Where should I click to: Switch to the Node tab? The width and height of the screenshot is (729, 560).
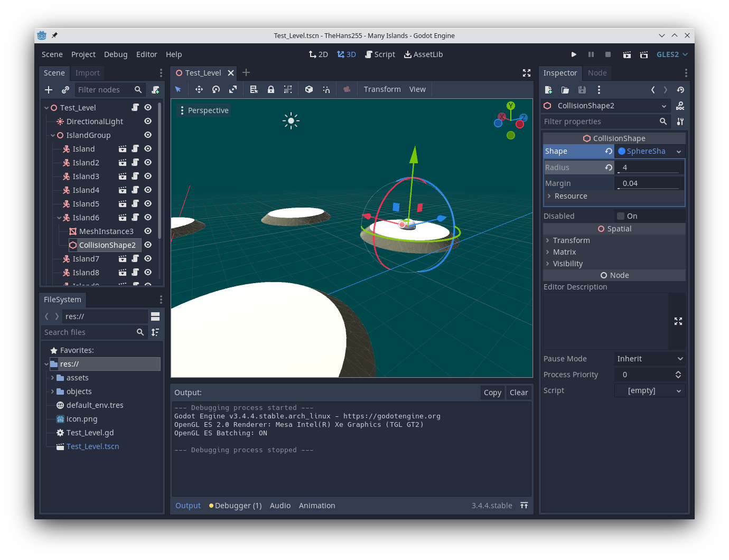pyautogui.click(x=597, y=73)
